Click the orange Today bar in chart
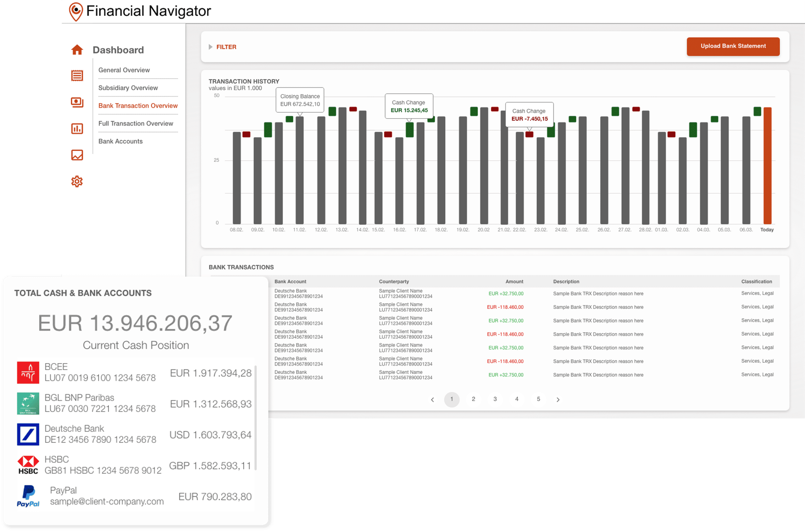The height and width of the screenshot is (532, 805). coord(767,166)
